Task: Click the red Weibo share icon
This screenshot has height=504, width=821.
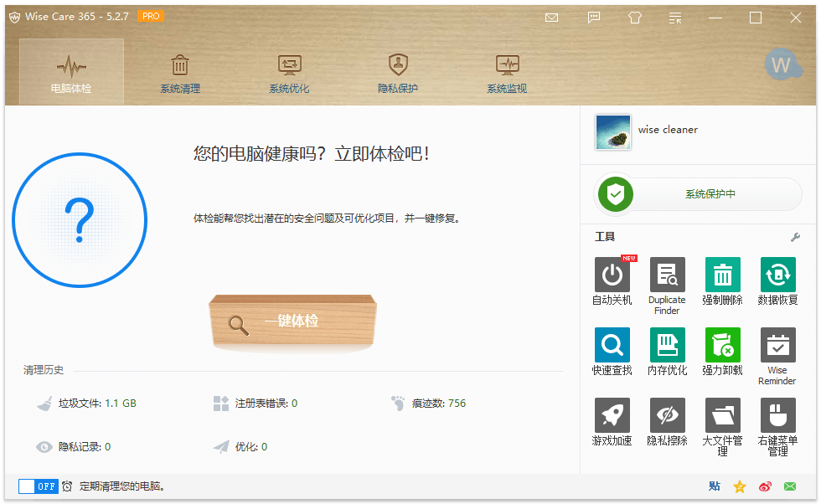Action: (x=765, y=486)
